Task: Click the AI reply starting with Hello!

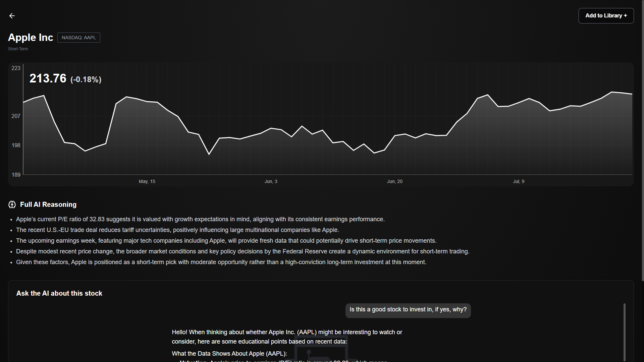Action: tap(287, 337)
